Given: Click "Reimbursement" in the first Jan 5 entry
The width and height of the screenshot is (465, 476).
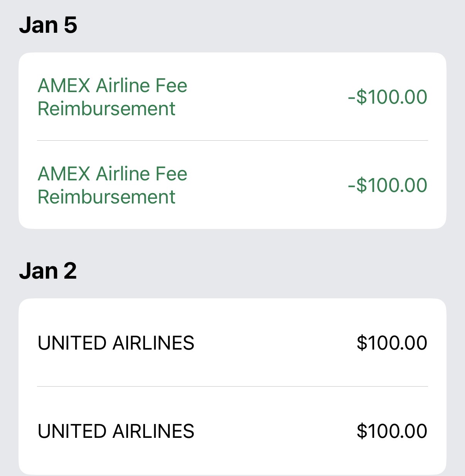Looking at the screenshot, I should (x=106, y=109).
